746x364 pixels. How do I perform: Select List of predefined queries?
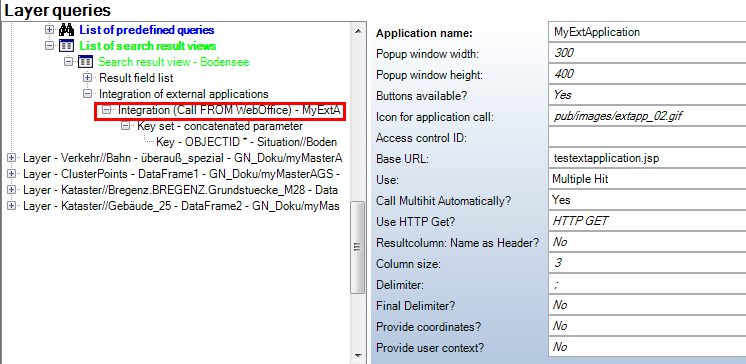pyautogui.click(x=147, y=30)
